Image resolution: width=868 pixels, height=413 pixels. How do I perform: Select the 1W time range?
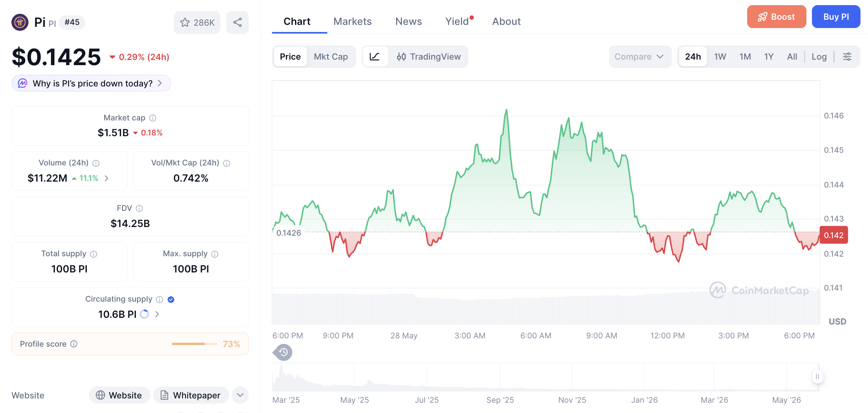720,56
